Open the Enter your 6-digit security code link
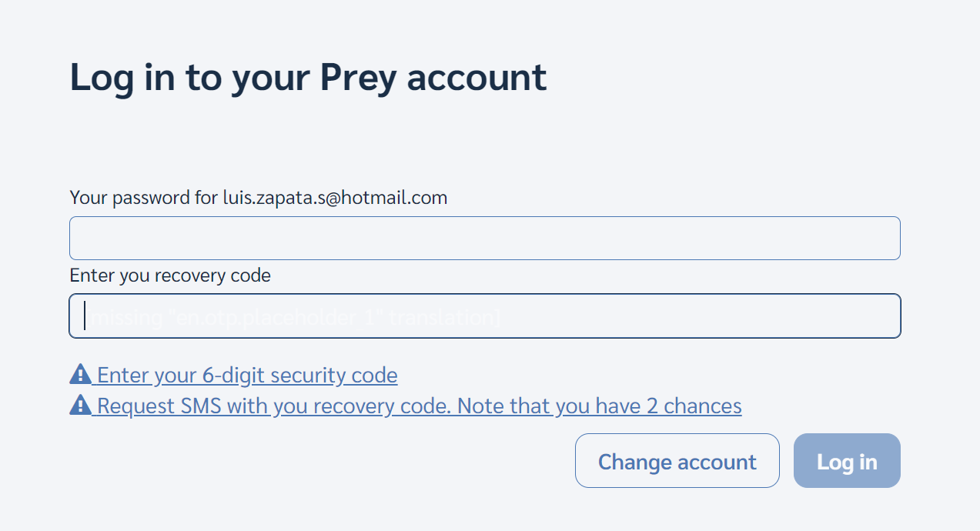Screen dimensions: 980x531 246,376
